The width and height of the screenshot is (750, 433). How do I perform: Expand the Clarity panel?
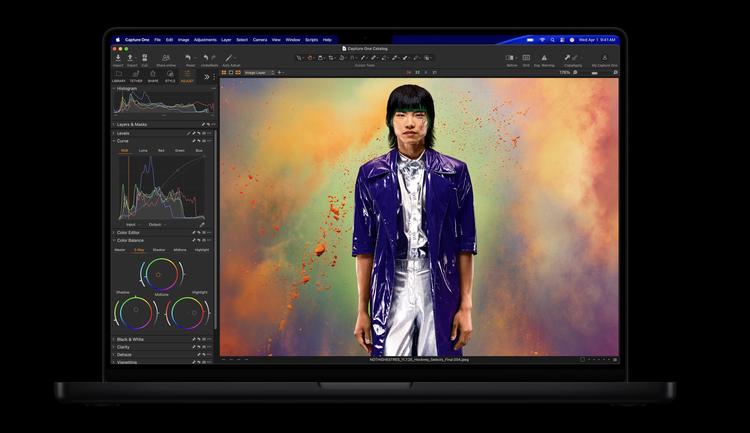point(124,347)
